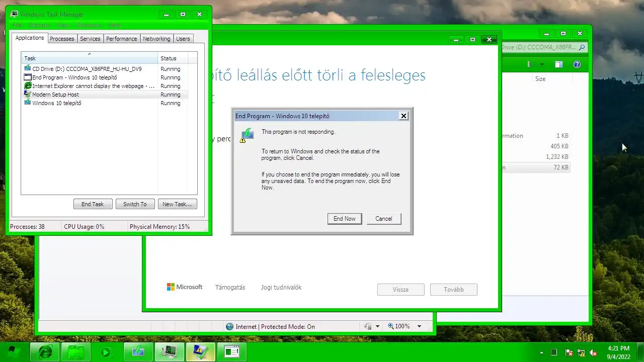The height and width of the screenshot is (362, 644).
Task: Click the Windows 10 setup taskbar icon
Action: coord(138,352)
